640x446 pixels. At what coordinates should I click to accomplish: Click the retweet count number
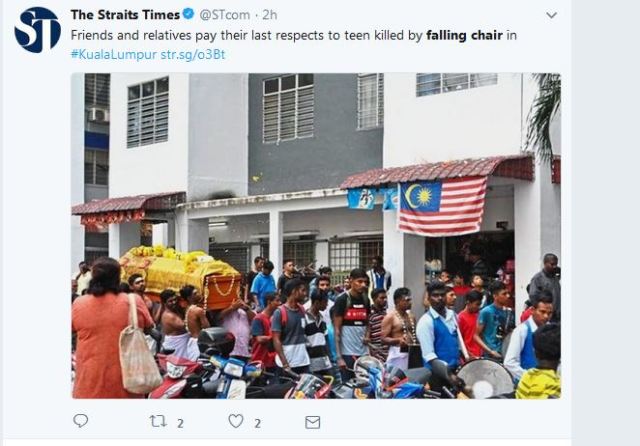[x=180, y=424]
